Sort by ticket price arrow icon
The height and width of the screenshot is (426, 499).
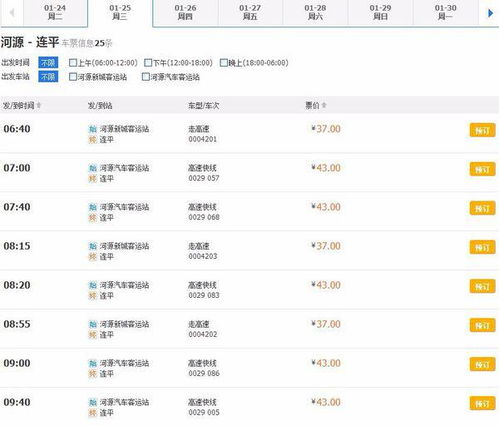pos(324,105)
